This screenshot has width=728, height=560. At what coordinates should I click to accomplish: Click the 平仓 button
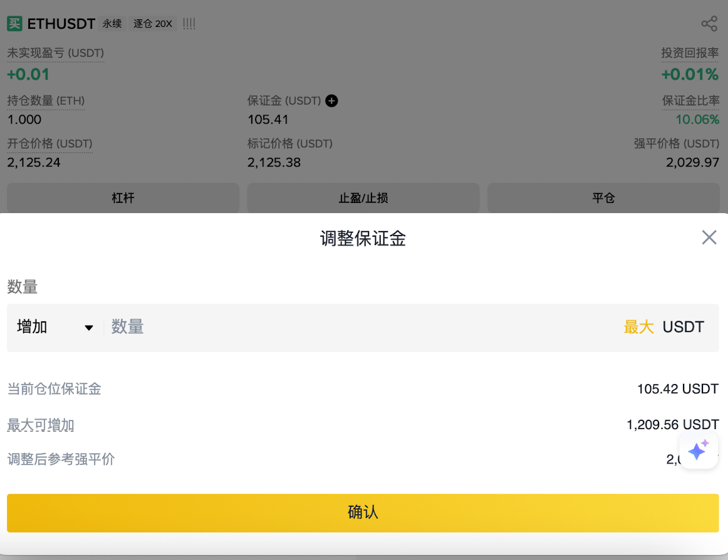[603, 199]
